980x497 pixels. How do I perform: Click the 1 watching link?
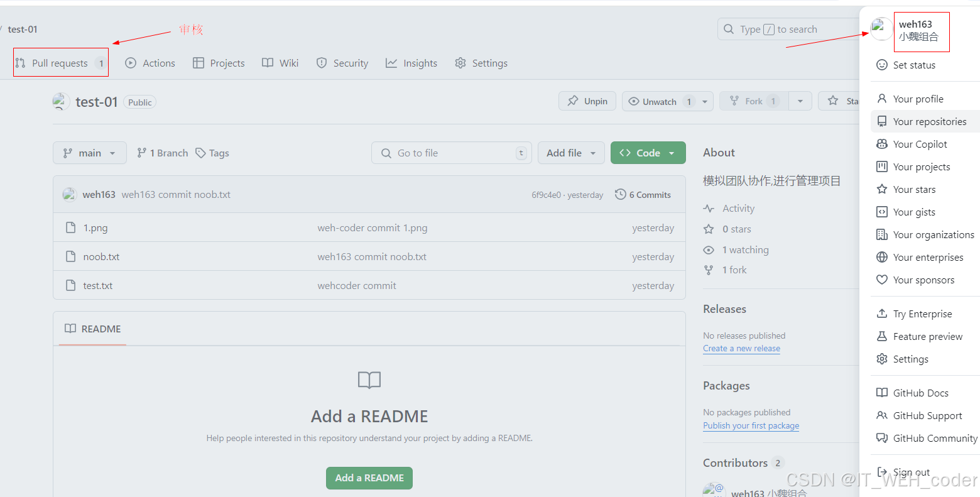pos(736,249)
